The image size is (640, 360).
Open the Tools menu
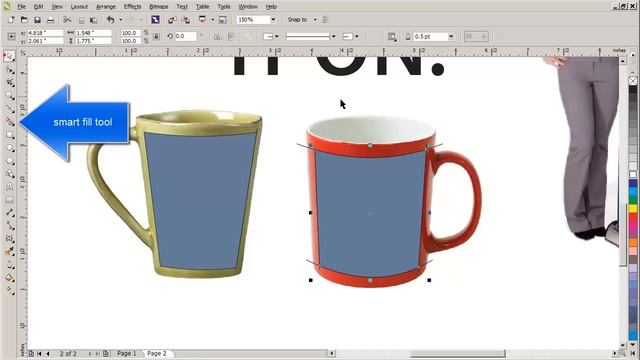pos(224,7)
